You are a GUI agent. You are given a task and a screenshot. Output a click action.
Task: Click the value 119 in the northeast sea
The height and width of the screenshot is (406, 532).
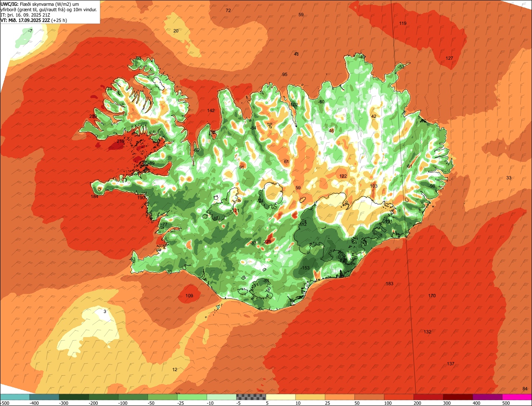[403, 23]
